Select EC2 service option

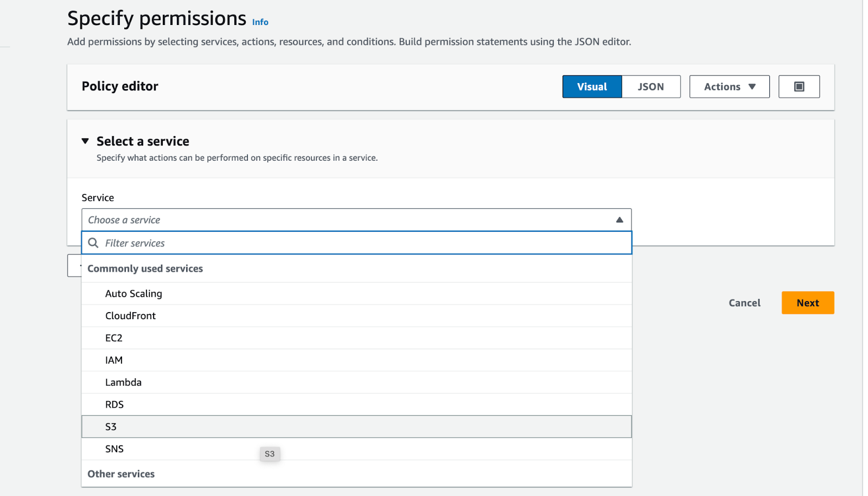114,338
